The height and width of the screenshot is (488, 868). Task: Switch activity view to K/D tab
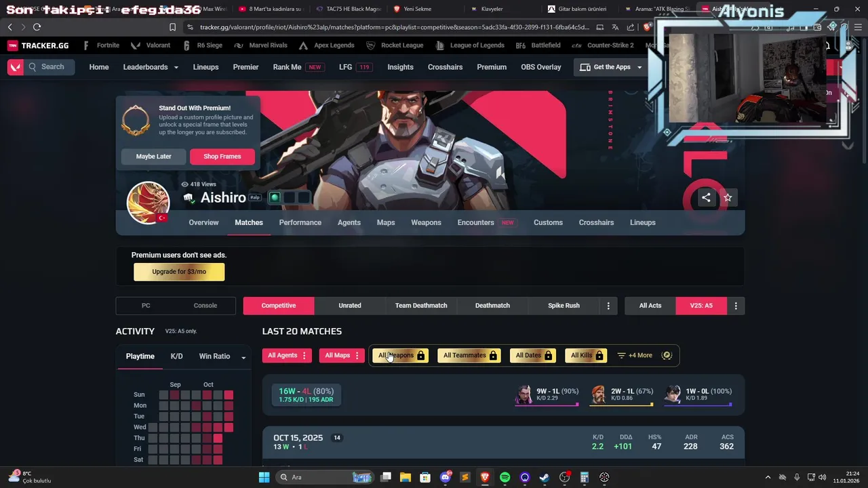pos(176,357)
